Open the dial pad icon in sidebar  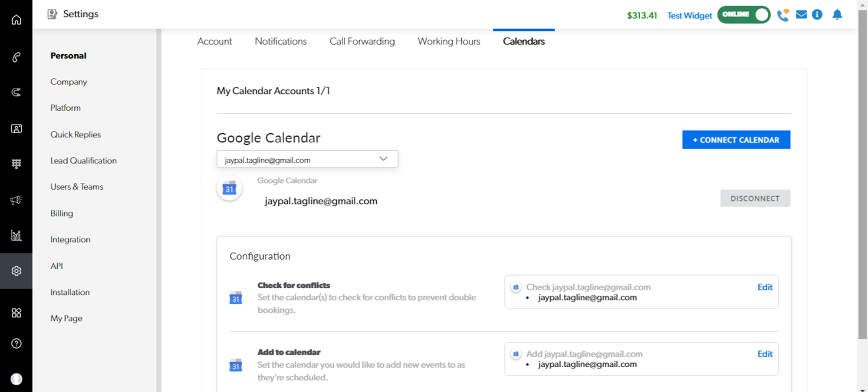coord(16,164)
